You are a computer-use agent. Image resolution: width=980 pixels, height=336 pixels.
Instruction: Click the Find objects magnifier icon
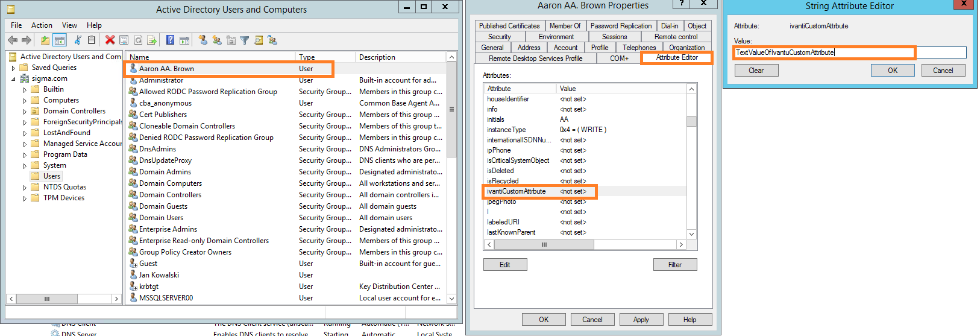pos(259,40)
